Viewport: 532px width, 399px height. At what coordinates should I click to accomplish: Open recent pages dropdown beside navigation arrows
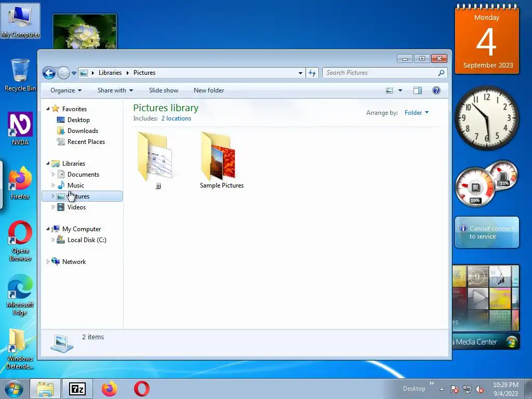tap(74, 73)
